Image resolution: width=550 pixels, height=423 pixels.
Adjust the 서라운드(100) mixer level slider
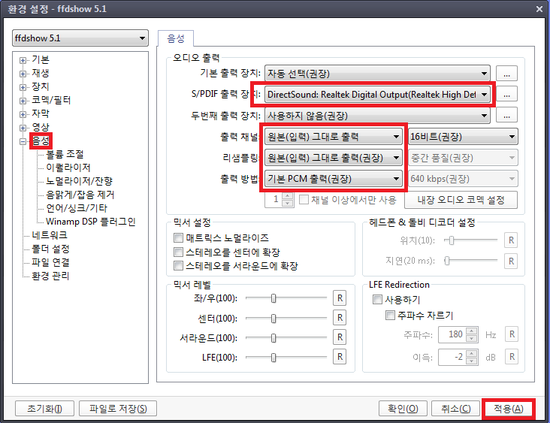pyautogui.click(x=274, y=337)
